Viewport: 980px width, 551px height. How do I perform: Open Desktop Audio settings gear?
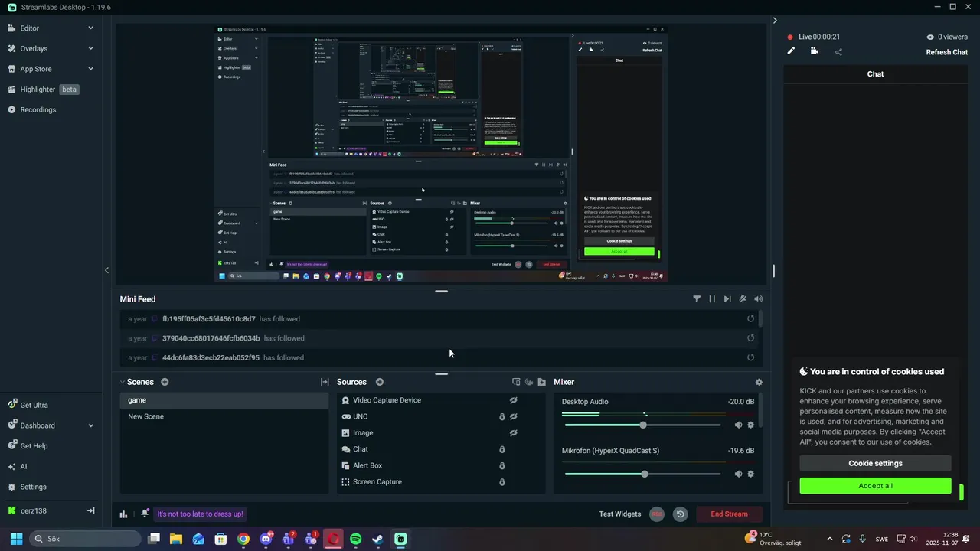click(750, 425)
